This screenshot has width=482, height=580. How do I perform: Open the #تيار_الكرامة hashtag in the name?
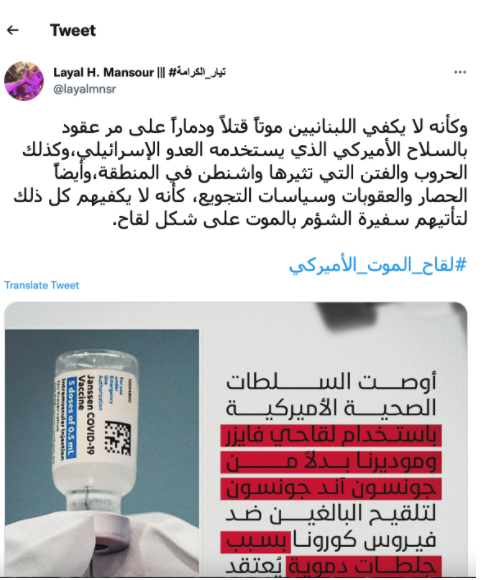[197, 72]
